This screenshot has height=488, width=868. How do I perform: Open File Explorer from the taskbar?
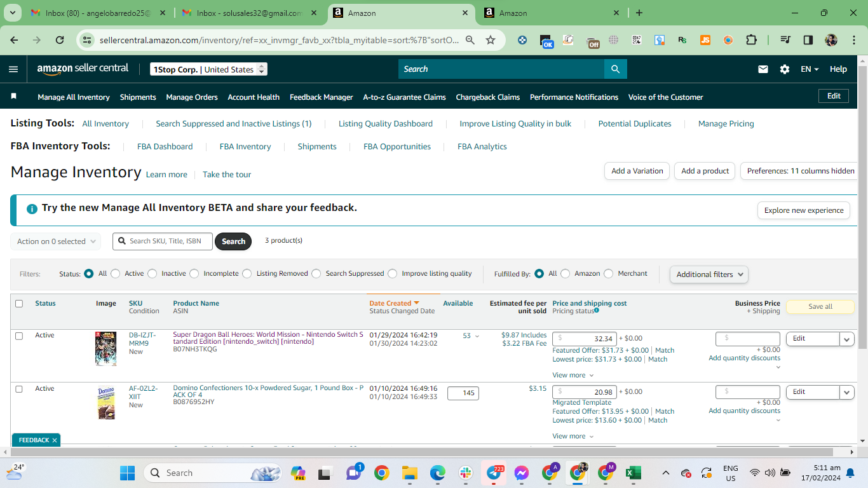coord(409,473)
